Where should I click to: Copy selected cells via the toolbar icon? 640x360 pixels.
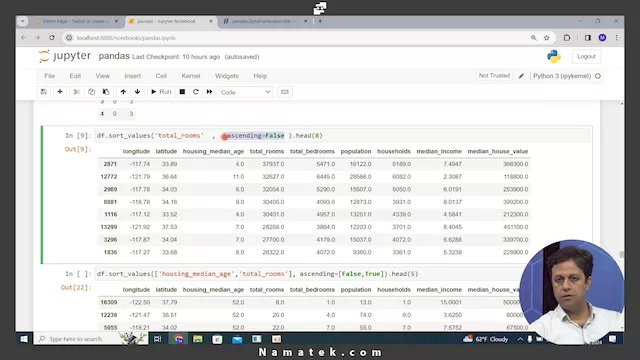click(91, 92)
